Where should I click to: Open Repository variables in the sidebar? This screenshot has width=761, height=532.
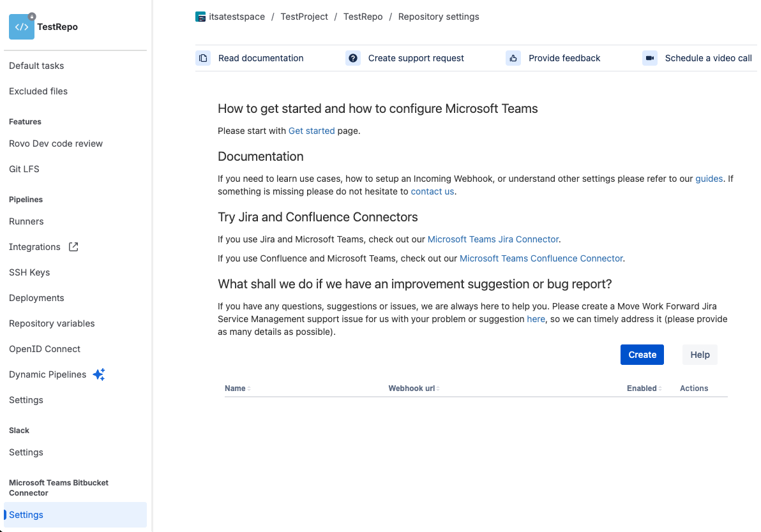tap(52, 323)
